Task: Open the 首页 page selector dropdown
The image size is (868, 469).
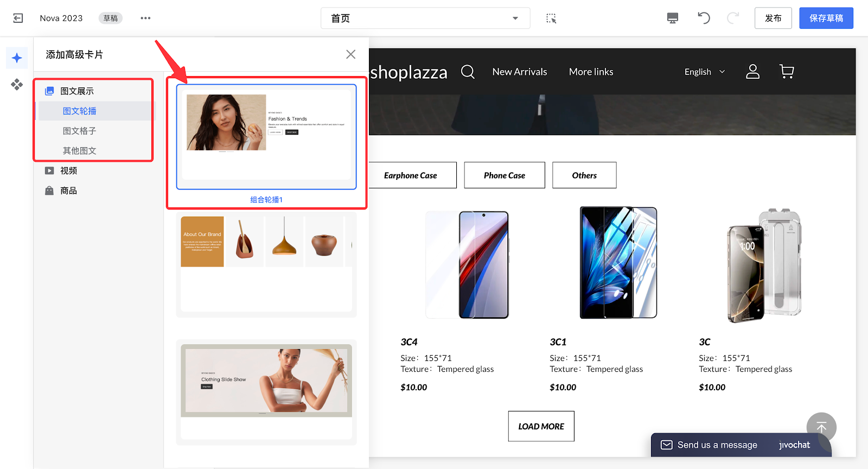Action: click(425, 18)
